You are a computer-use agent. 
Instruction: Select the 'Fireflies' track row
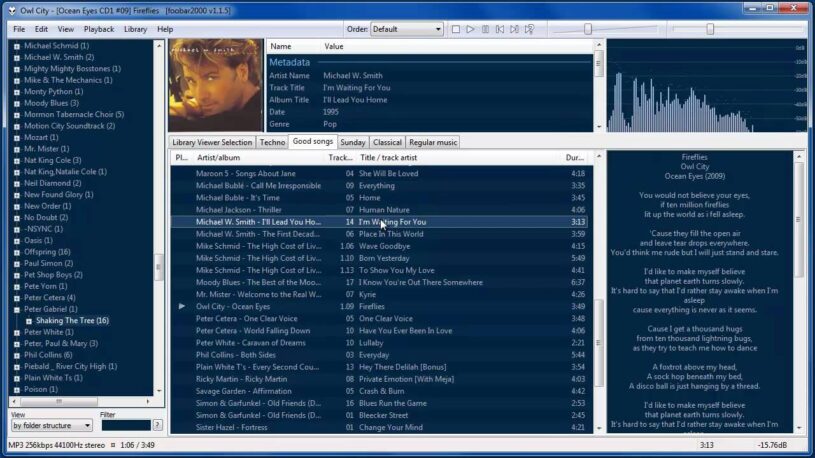point(379,307)
